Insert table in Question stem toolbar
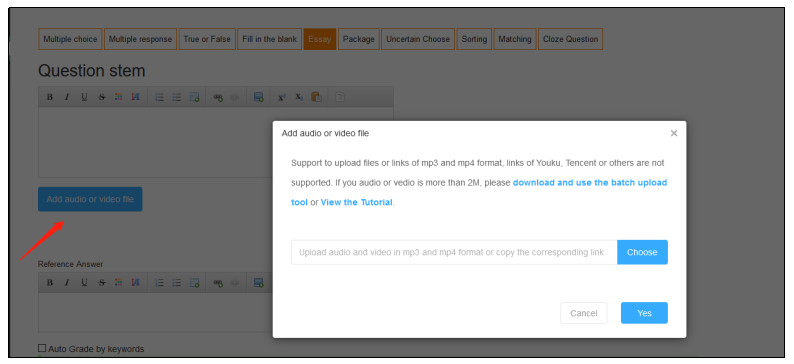Screen dimensions: 794x364 pos(194,97)
